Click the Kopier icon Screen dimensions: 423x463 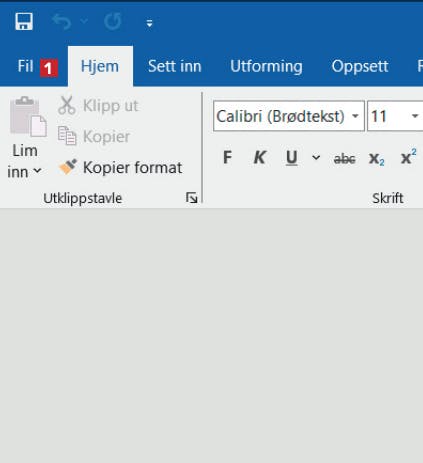67,136
